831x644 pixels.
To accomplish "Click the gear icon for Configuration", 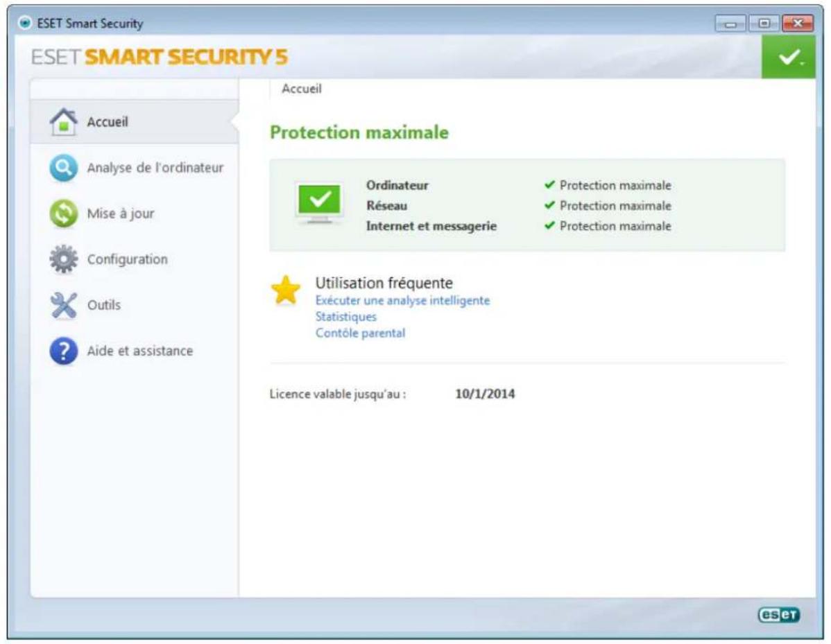I will point(64,259).
